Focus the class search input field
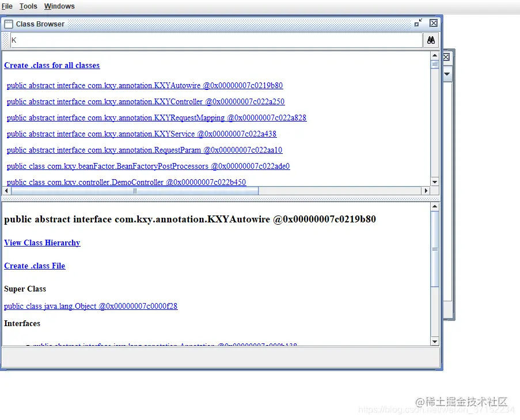The width and height of the screenshot is (520, 420). click(x=216, y=40)
